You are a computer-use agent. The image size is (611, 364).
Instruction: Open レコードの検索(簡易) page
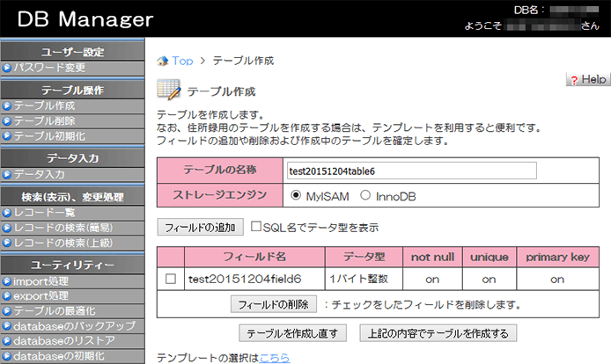click(62, 227)
